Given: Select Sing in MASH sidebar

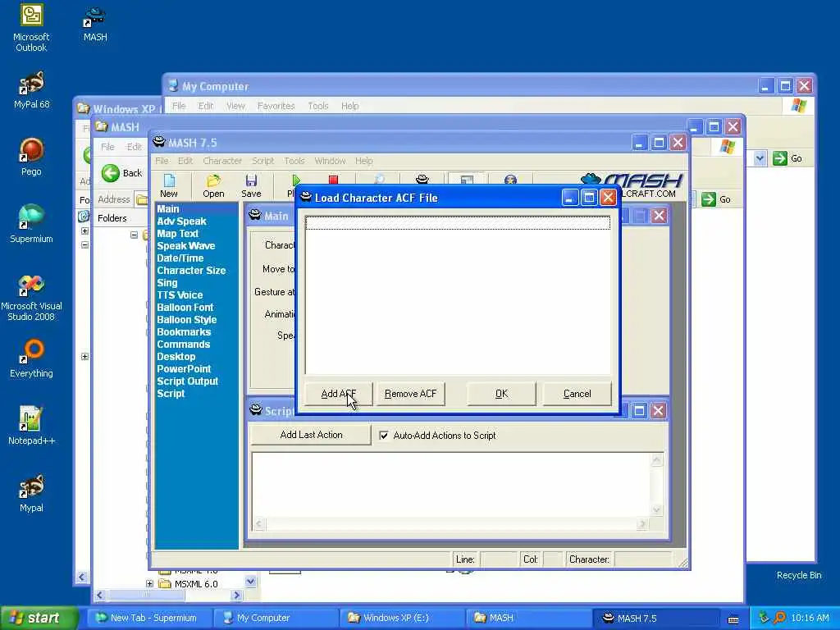Looking at the screenshot, I should 167,283.
